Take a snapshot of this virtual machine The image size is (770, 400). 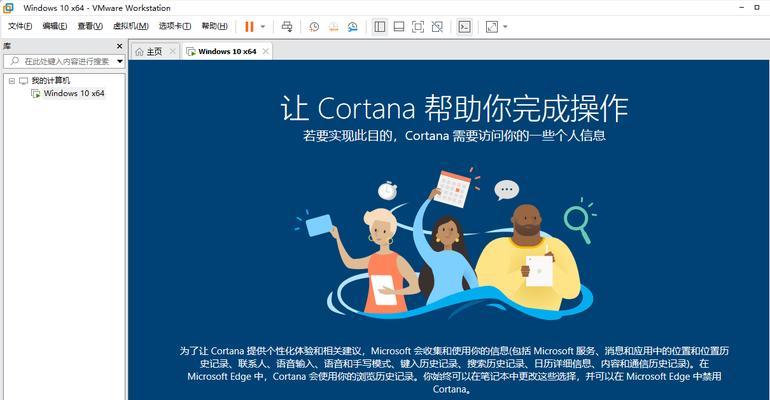[x=314, y=27]
